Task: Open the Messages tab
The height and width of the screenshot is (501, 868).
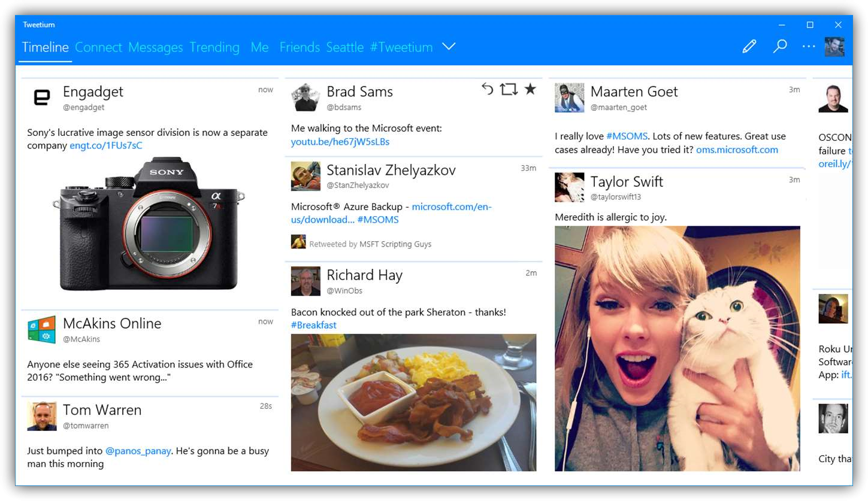Action: (156, 47)
